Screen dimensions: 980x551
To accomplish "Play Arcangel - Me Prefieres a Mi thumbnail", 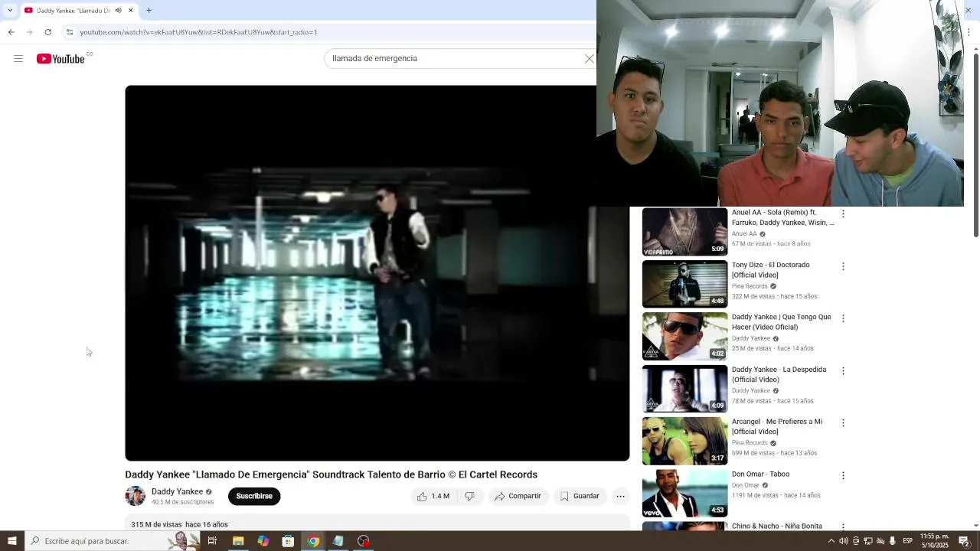I will (x=684, y=441).
